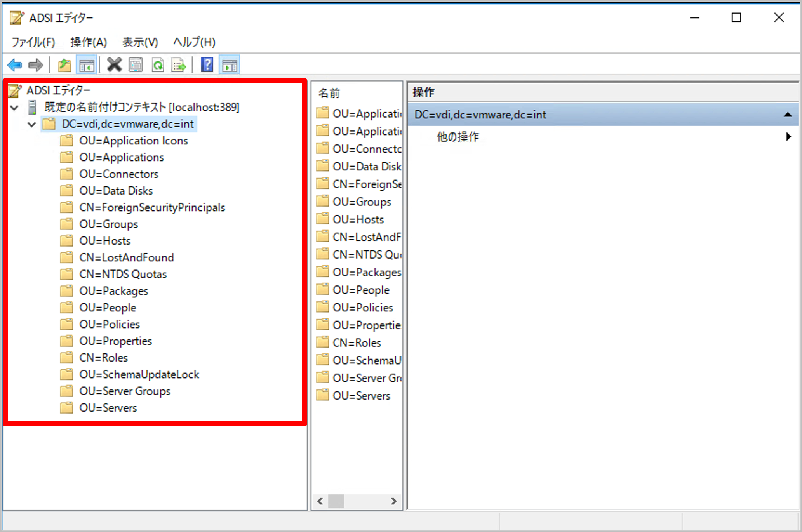
Task: Click the Forward arrow toolbar icon
Action: pyautogui.click(x=36, y=65)
